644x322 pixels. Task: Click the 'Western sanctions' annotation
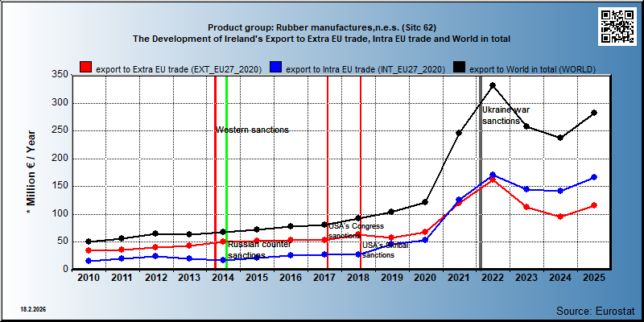pyautogui.click(x=252, y=130)
